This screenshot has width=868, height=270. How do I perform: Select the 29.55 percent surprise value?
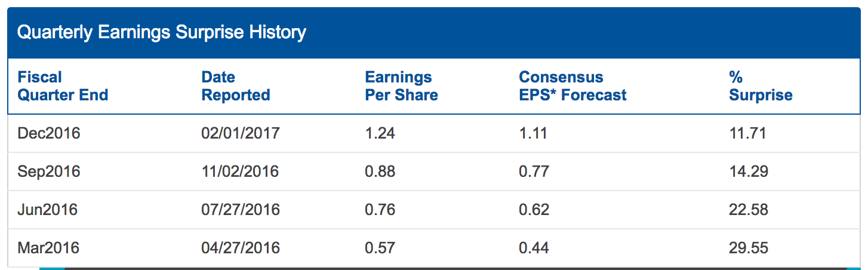click(x=749, y=247)
